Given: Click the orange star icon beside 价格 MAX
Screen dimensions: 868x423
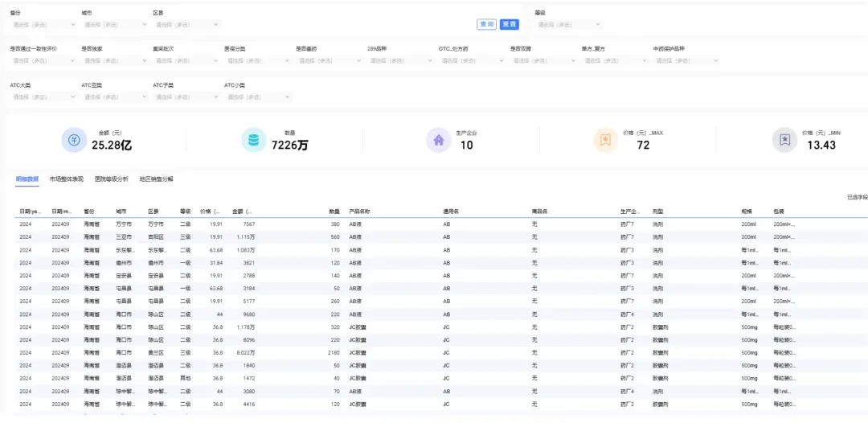Looking at the screenshot, I should [606, 140].
